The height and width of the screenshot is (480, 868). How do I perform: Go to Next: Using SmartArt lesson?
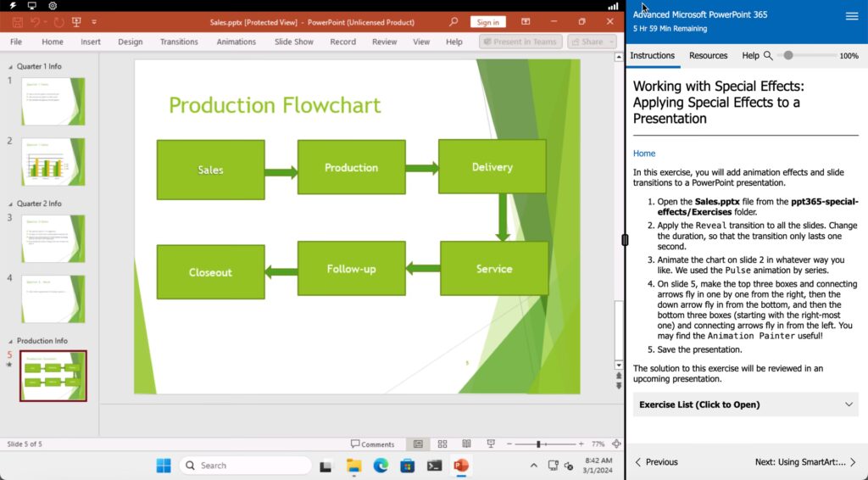pos(804,462)
